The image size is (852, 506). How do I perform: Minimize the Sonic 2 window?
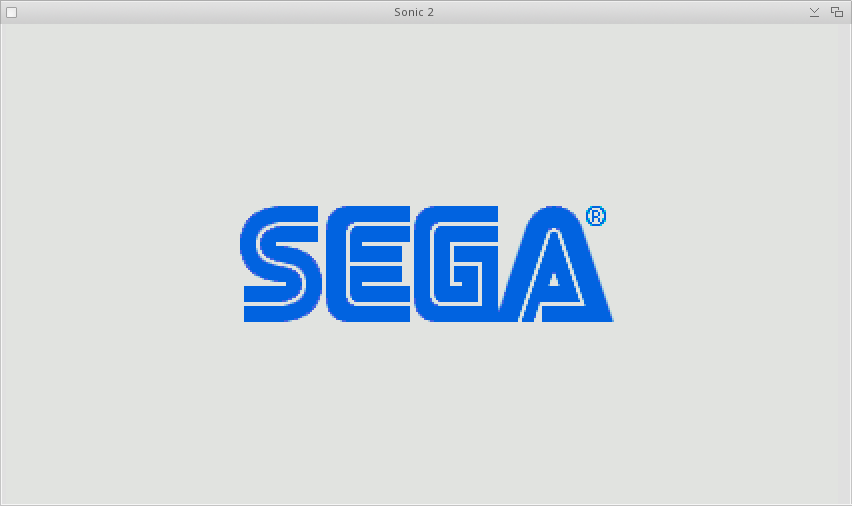[814, 12]
